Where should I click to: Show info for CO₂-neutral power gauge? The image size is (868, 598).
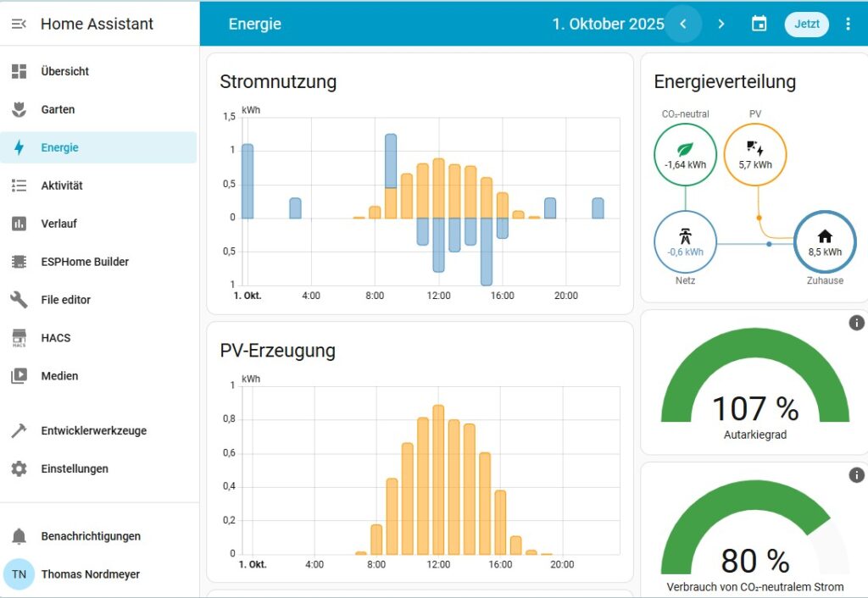pyautogui.click(x=856, y=475)
